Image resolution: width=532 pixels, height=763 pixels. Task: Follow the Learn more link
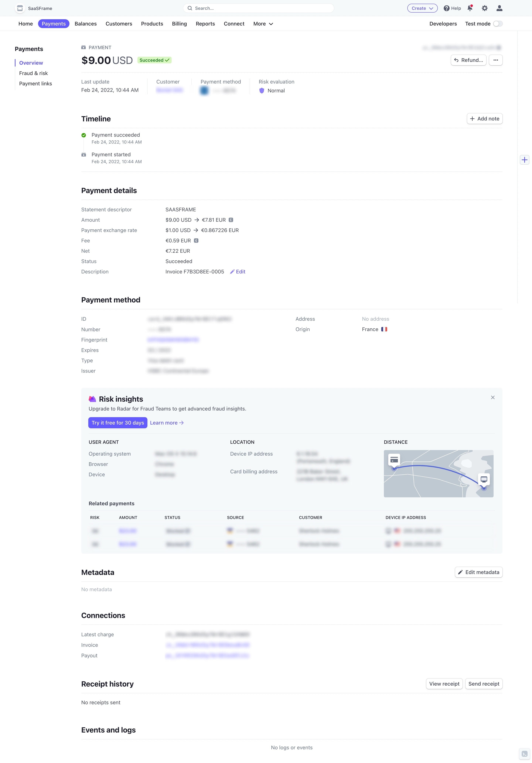(x=167, y=423)
